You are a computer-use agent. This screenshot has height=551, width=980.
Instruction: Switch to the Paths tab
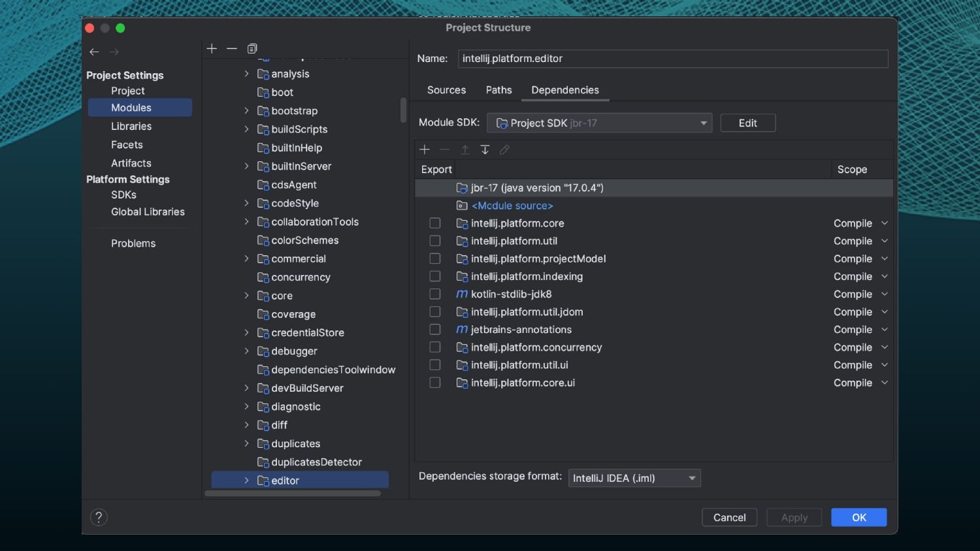(498, 90)
